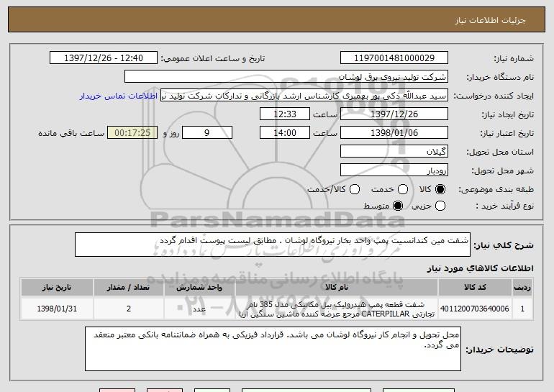
Task: Click the delivery province field گیلان
Action: (394, 152)
